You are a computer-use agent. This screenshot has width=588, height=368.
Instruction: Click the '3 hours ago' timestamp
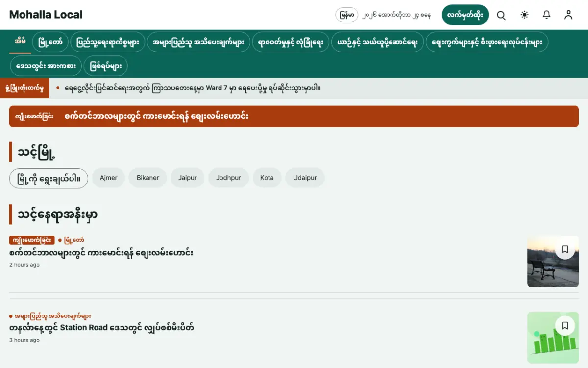pyautogui.click(x=24, y=340)
